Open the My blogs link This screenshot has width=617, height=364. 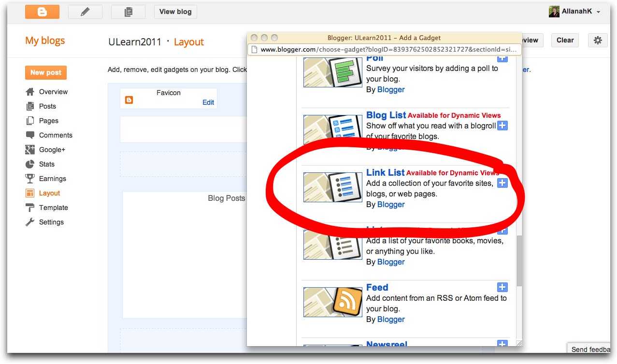45,41
